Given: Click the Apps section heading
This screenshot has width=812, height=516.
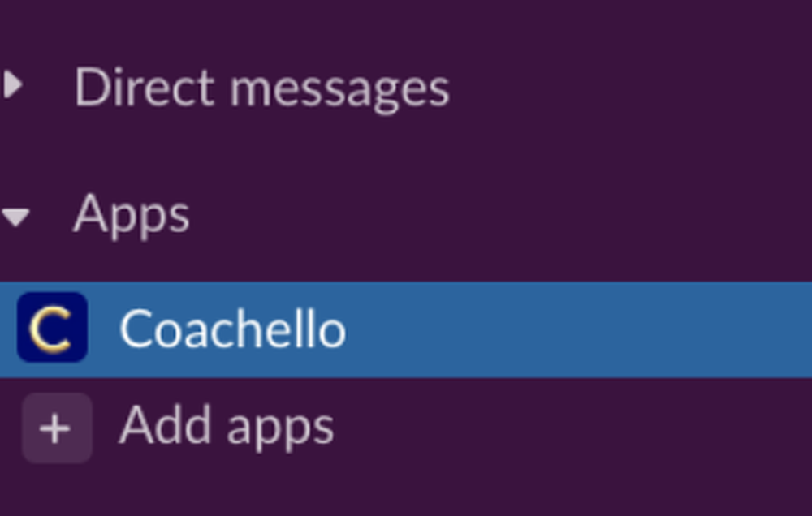Looking at the screenshot, I should (132, 215).
